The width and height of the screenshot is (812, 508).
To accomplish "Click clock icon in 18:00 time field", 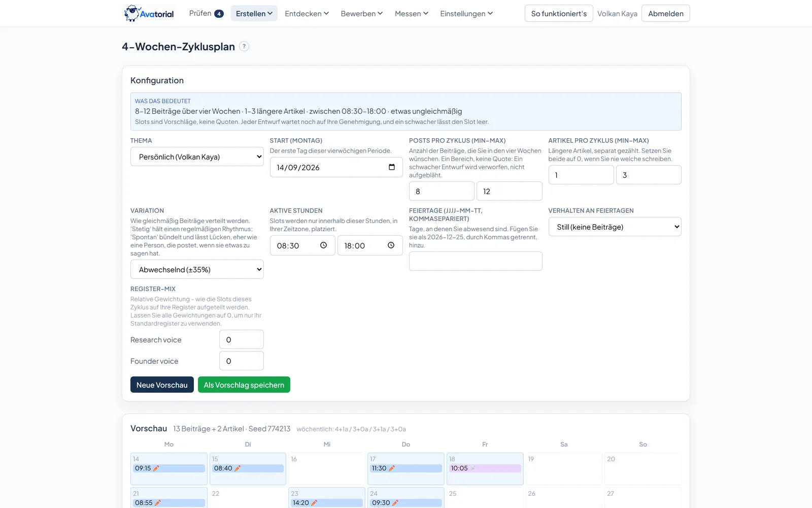I will pos(391,245).
